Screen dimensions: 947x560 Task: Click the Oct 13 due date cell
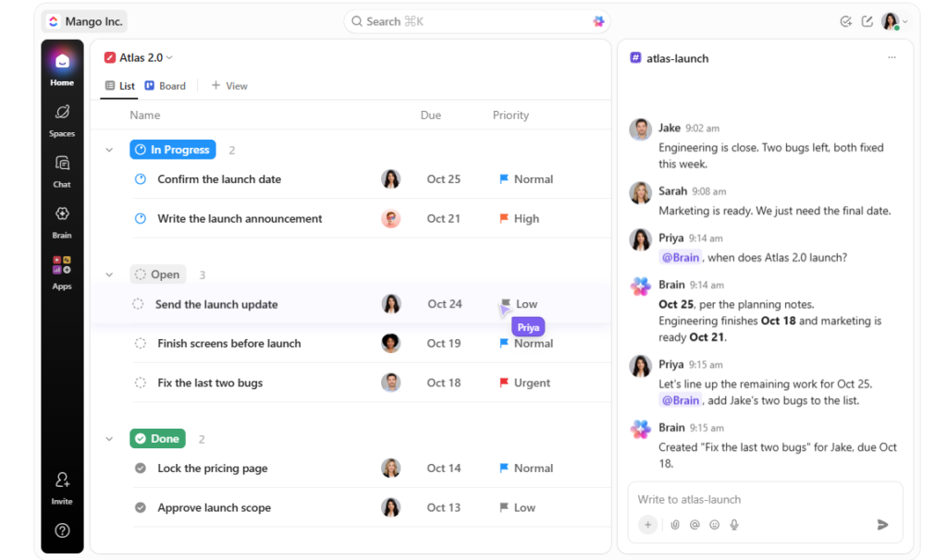tap(444, 507)
